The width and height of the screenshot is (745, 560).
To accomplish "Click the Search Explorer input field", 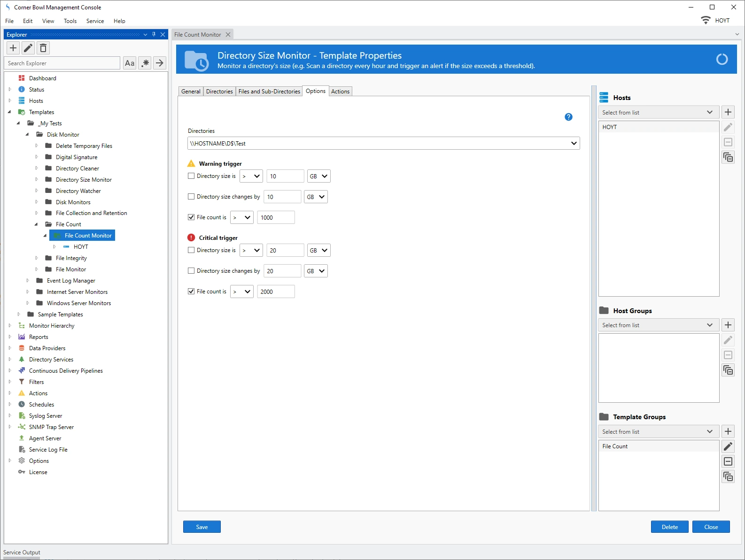I will tap(62, 63).
